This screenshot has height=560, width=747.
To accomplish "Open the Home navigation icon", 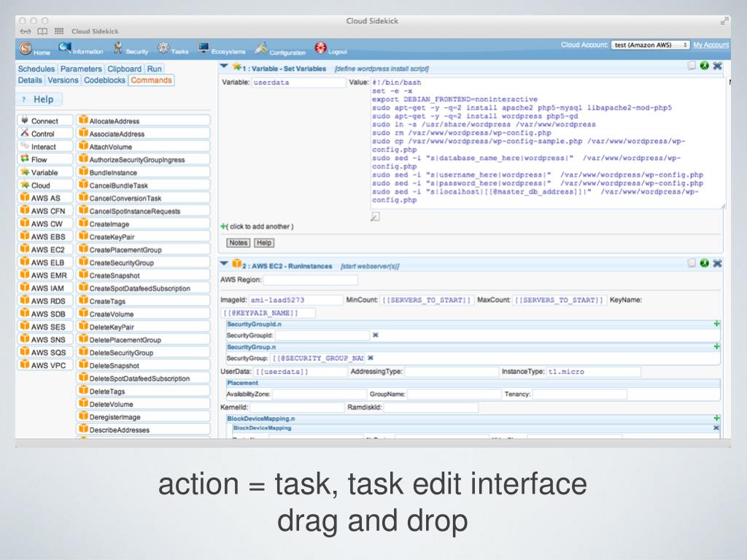I will tap(26, 48).
